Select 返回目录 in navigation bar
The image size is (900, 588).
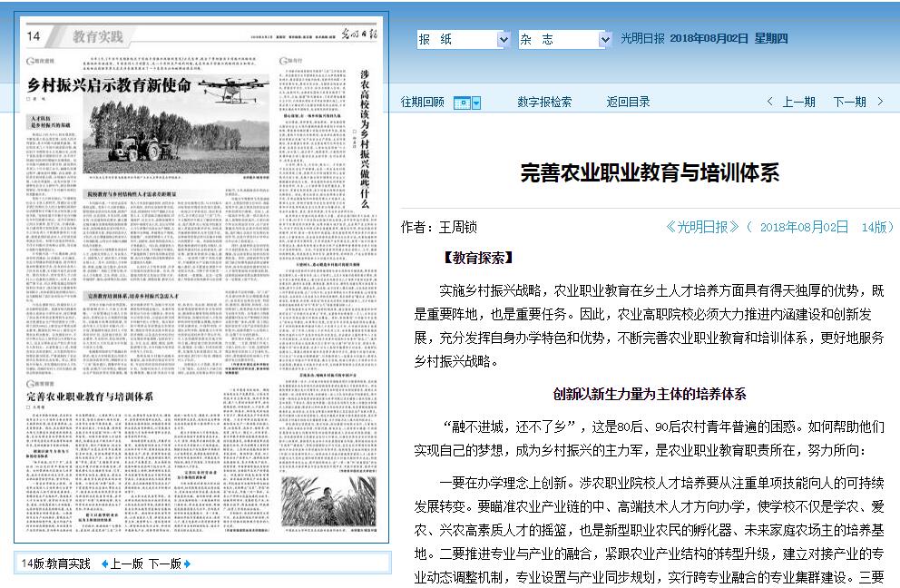(x=629, y=103)
